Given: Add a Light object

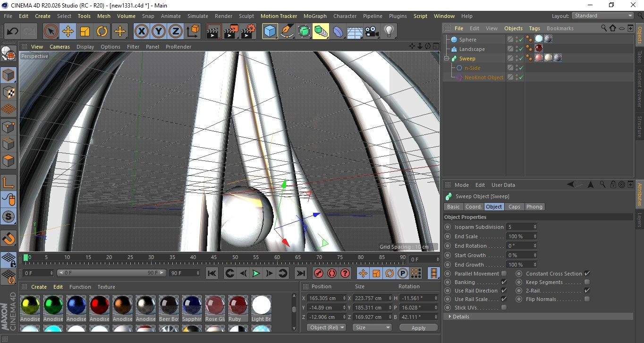Looking at the screenshot, I should tap(389, 32).
